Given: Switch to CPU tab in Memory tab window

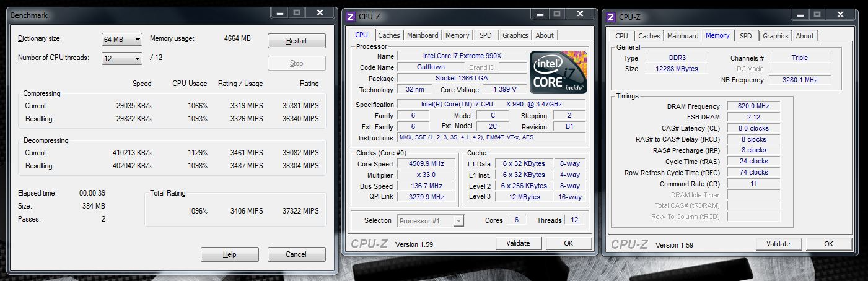Looking at the screenshot, I should [622, 36].
